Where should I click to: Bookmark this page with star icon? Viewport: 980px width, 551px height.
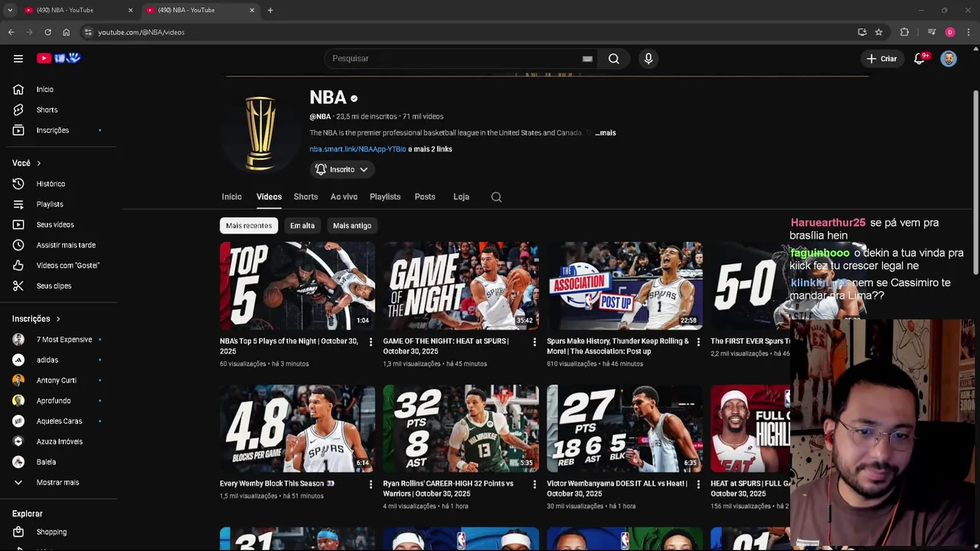879,32
